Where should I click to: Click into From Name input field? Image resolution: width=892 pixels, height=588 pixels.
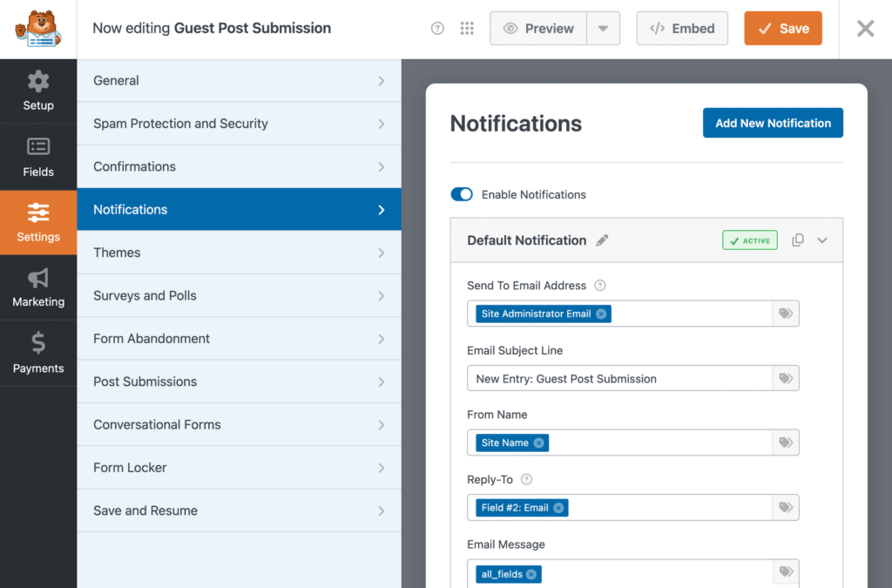(x=619, y=443)
